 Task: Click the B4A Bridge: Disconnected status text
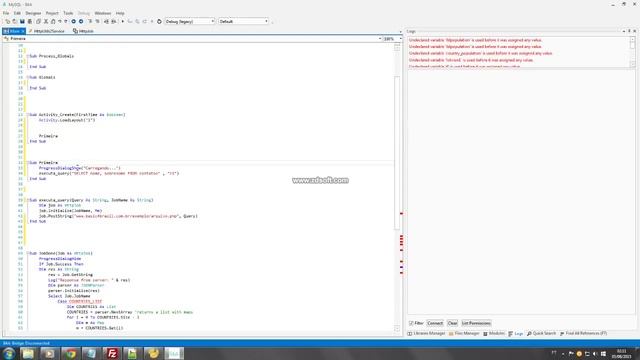[x=27, y=343]
